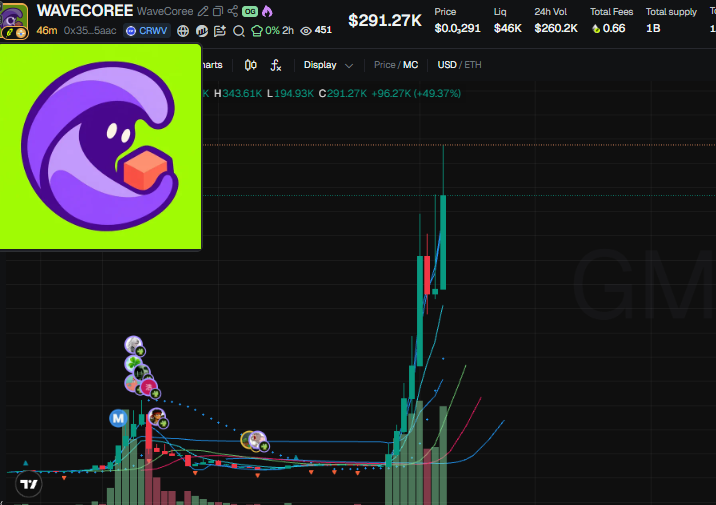Click the H343.61K high value on chart

pos(238,94)
